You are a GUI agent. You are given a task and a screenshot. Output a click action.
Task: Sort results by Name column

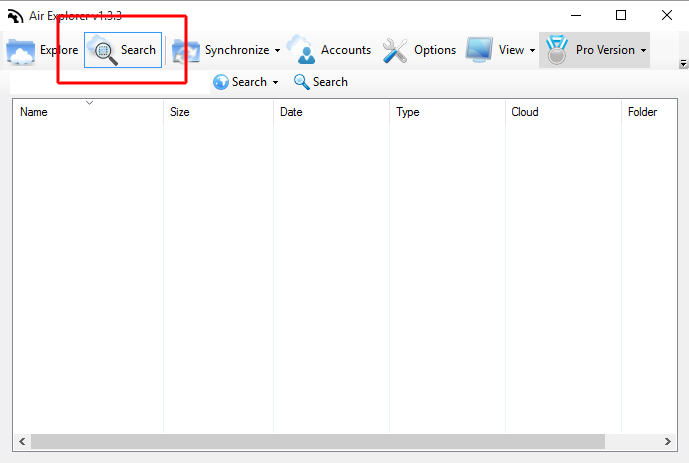pyautogui.click(x=88, y=112)
